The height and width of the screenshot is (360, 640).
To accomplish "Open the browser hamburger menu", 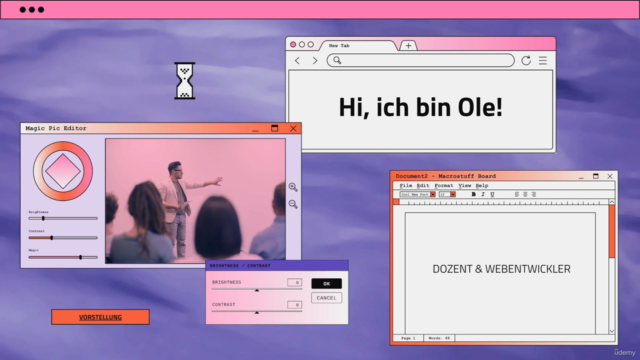I will tap(543, 60).
